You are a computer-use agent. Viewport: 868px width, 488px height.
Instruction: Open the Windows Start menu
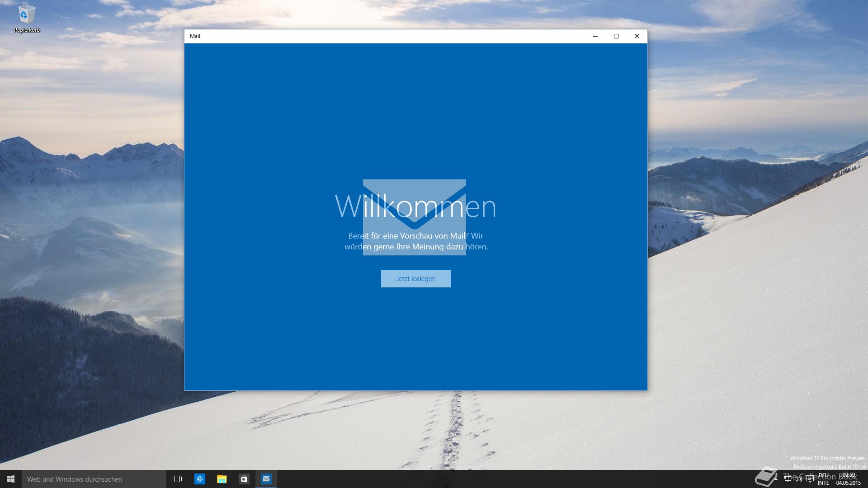click(x=11, y=479)
